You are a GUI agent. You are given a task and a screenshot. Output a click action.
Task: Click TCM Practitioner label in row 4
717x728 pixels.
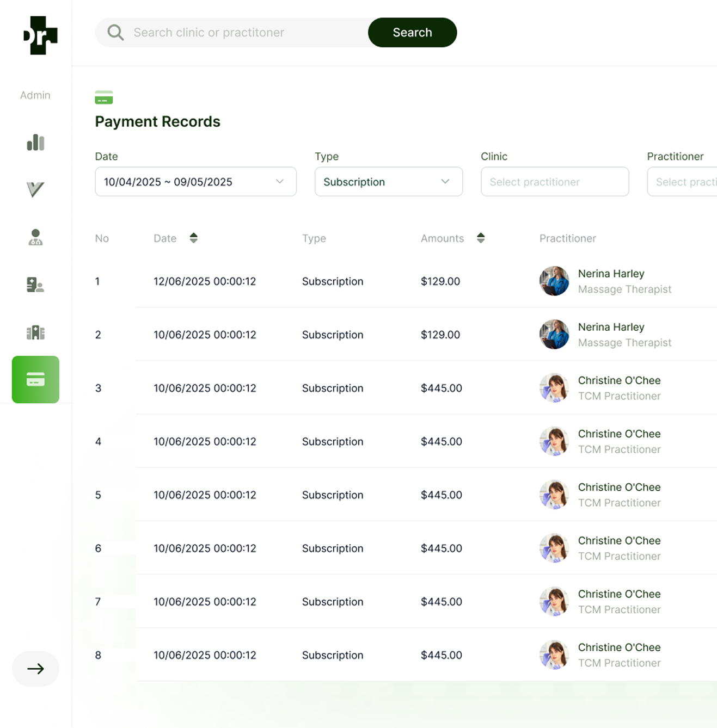point(619,449)
